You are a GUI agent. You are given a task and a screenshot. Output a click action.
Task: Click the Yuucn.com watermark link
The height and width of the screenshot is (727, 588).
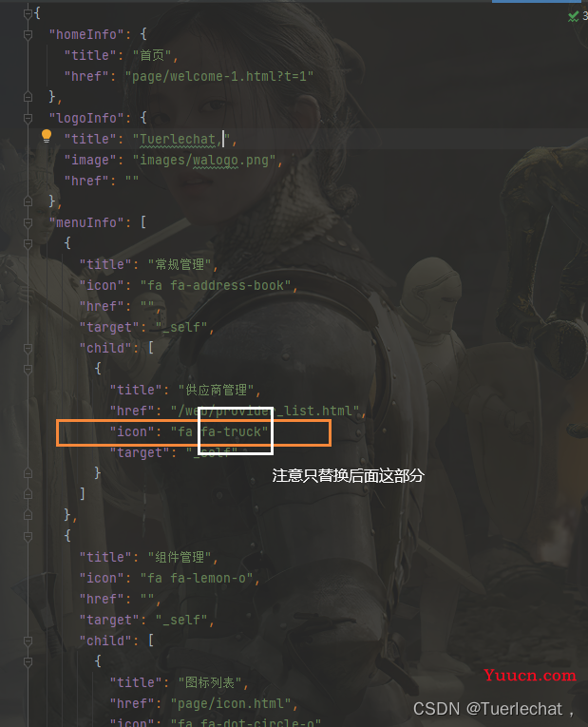point(530,675)
